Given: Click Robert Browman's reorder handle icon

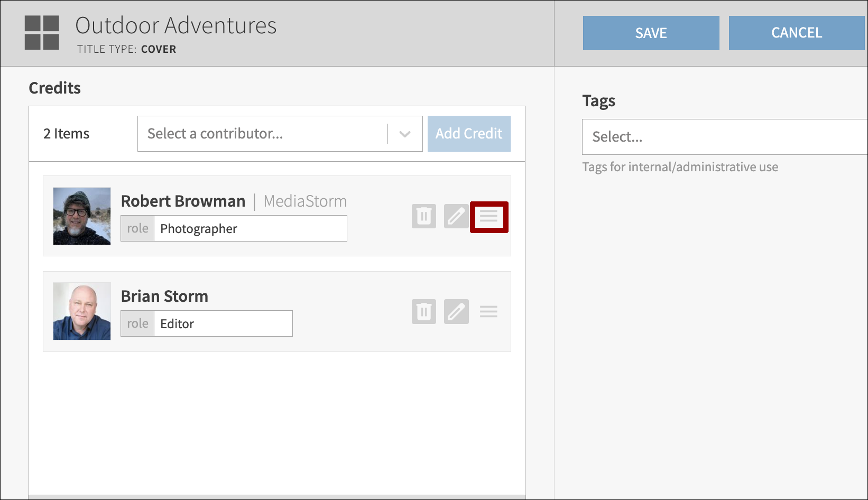Looking at the screenshot, I should click(x=489, y=217).
